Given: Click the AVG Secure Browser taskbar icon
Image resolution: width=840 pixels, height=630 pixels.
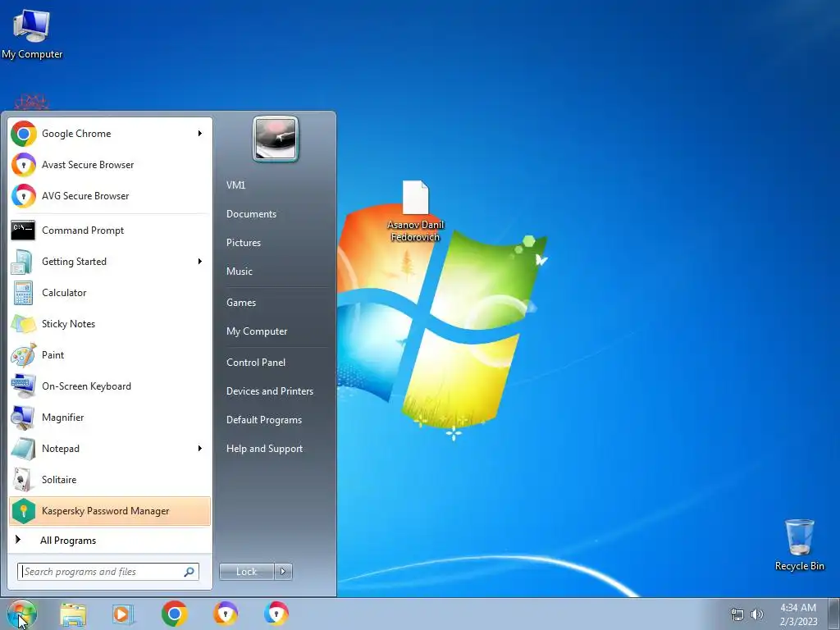Looking at the screenshot, I should click(x=276, y=614).
